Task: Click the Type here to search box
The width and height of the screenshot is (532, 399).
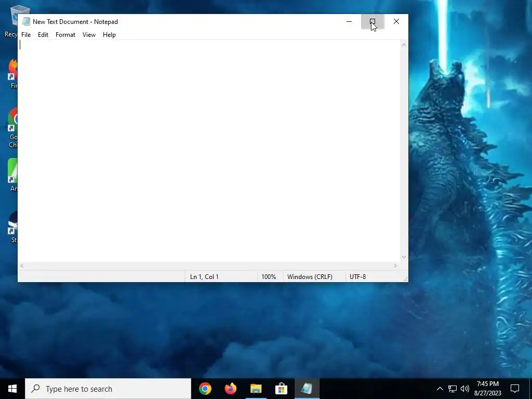Action: tap(108, 389)
